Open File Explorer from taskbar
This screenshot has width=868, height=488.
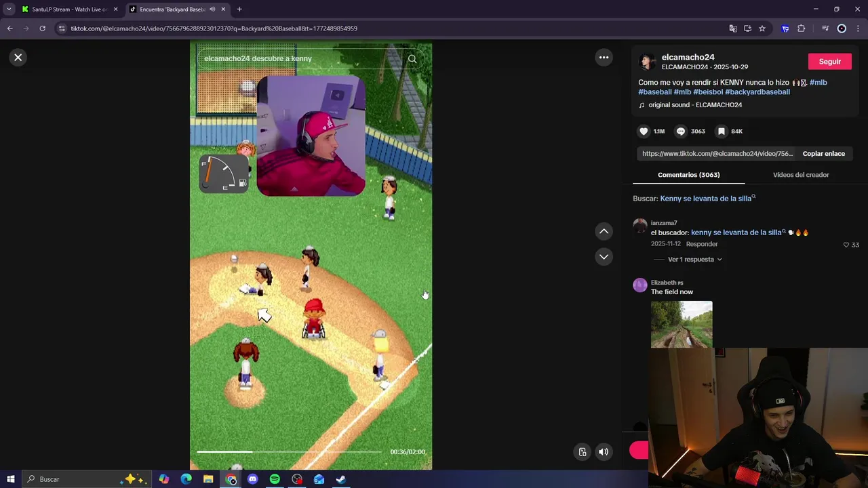208,479
